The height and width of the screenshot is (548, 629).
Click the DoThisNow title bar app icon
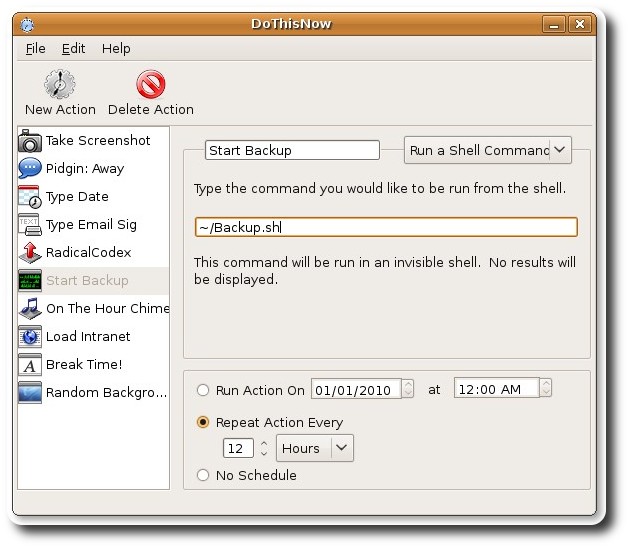27,24
